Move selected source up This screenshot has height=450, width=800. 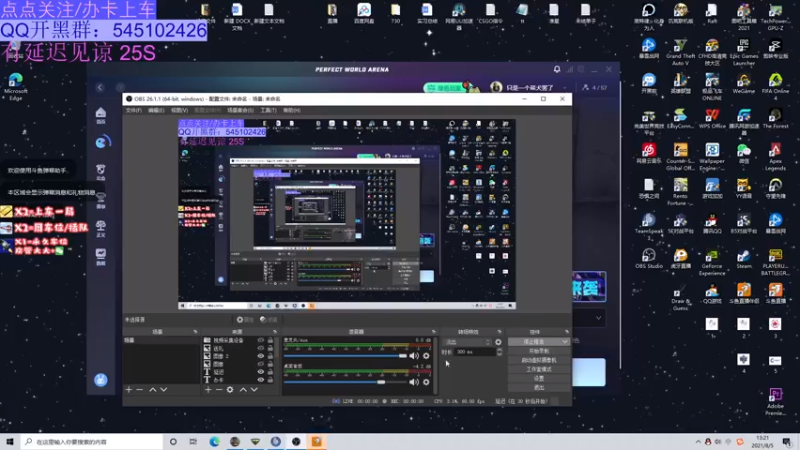[x=243, y=389]
